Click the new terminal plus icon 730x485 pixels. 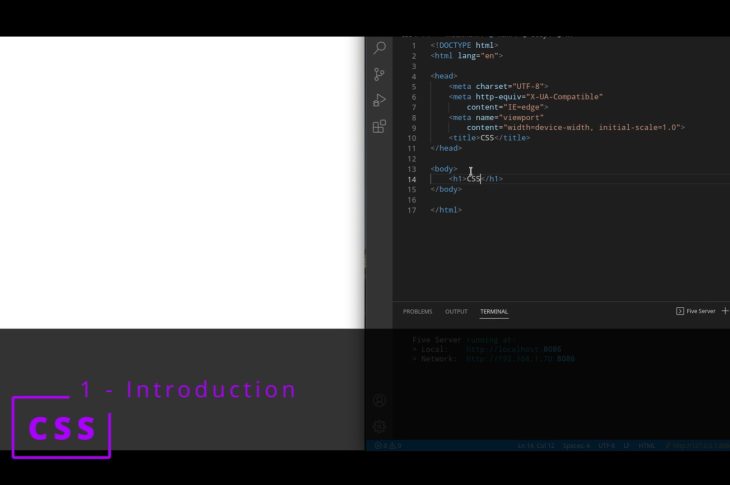click(x=725, y=311)
